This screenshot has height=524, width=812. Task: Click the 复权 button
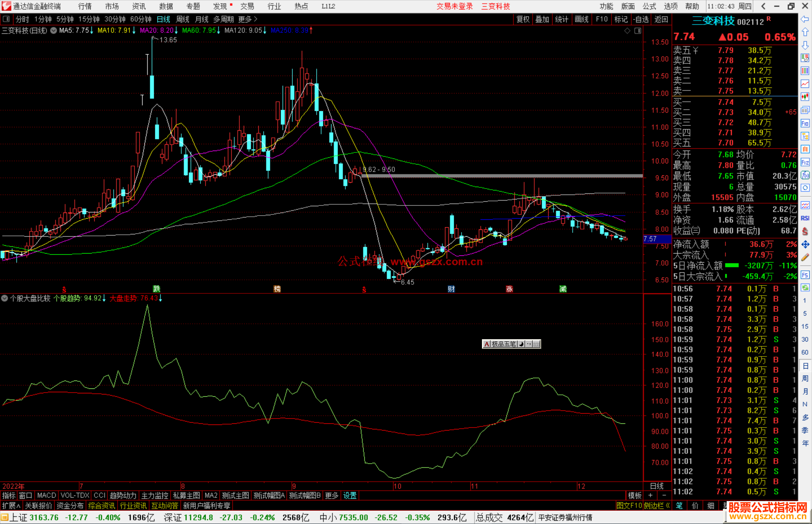pos(523,19)
